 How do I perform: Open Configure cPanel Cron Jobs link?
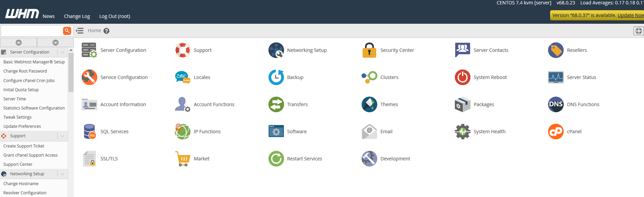[29, 81]
